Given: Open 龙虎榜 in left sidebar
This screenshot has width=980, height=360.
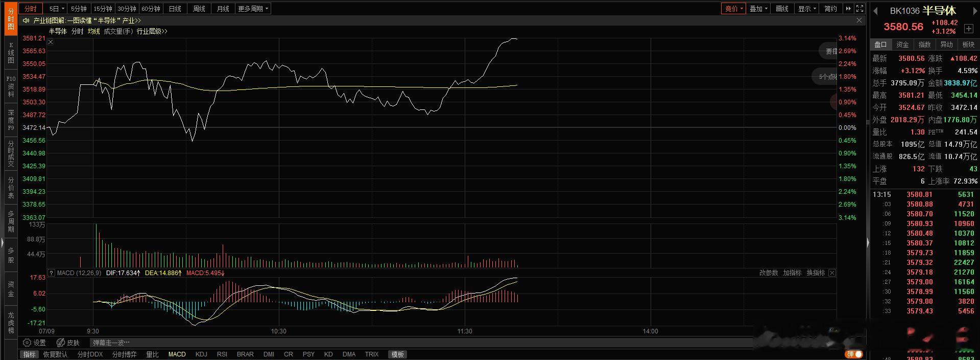Looking at the screenshot, I should tap(11, 323).
